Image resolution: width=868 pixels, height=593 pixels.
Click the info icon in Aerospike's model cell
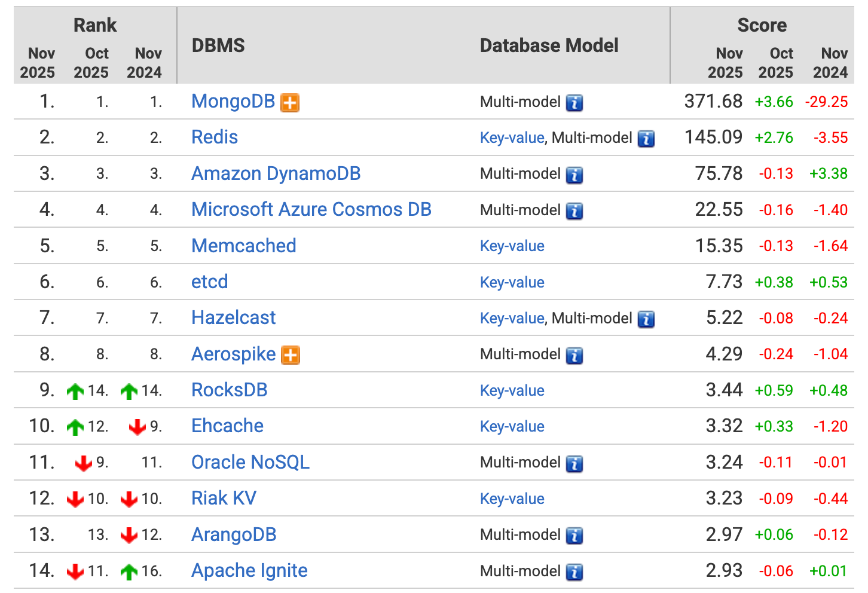pyautogui.click(x=574, y=355)
